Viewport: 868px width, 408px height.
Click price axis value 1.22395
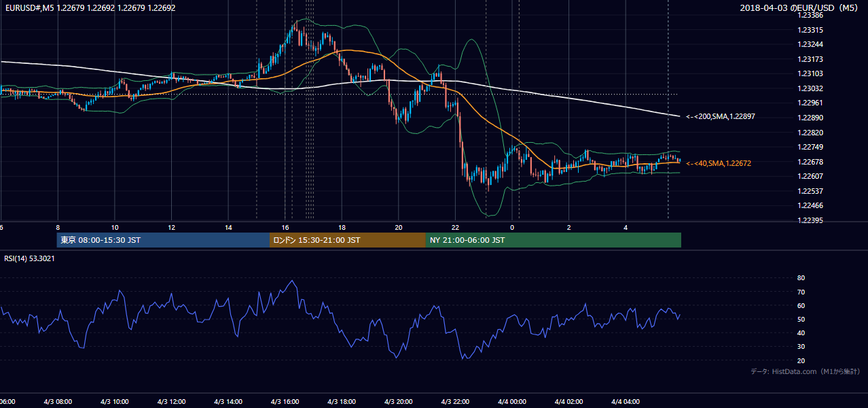point(811,220)
